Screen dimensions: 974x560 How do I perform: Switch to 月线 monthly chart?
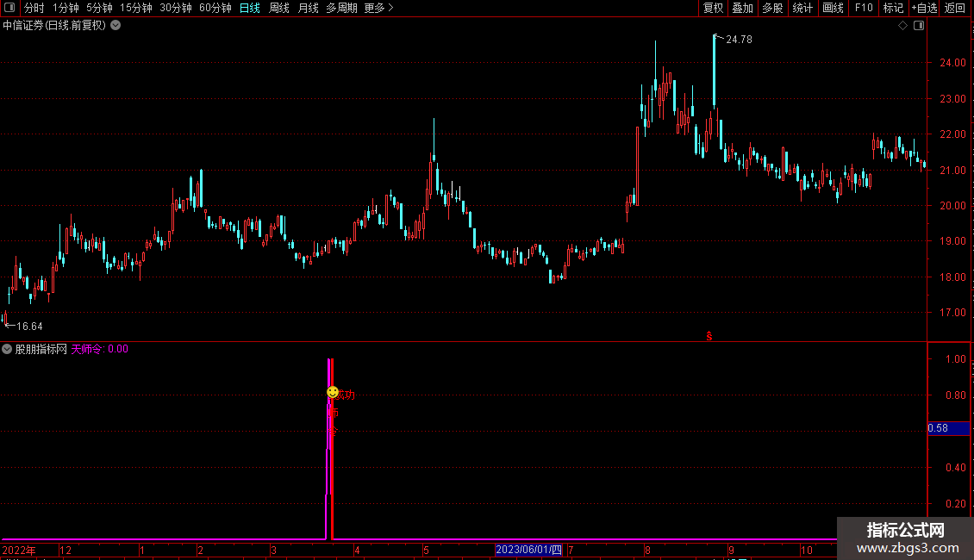click(x=308, y=8)
